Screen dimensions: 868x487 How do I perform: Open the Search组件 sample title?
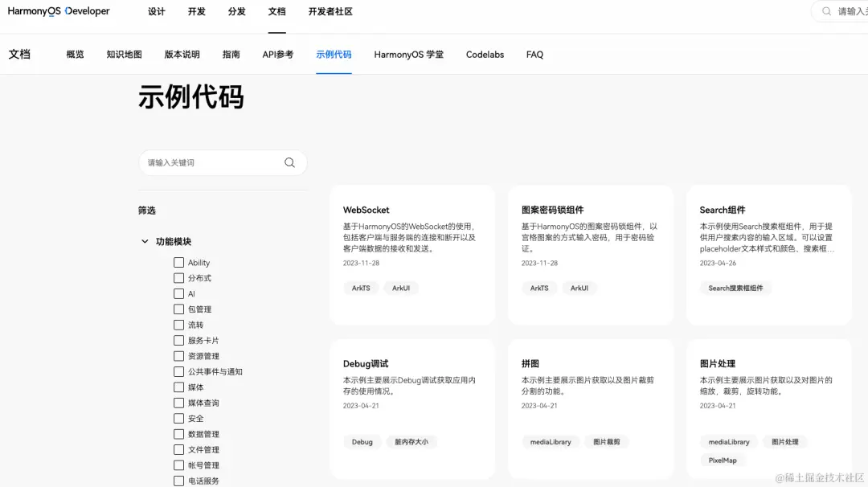(x=723, y=211)
